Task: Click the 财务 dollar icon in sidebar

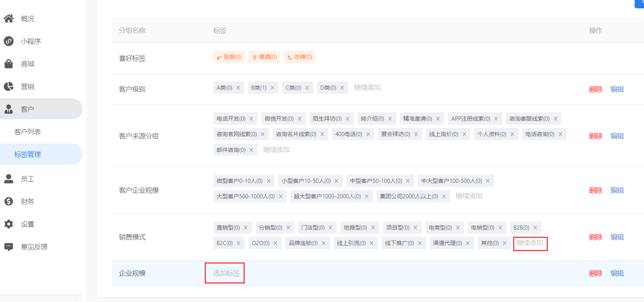Action: coord(9,201)
